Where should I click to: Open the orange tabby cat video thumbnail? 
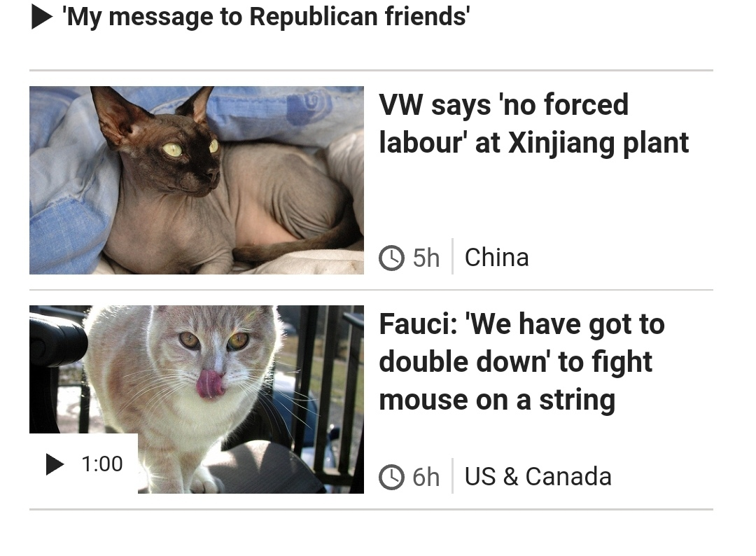coord(197,399)
